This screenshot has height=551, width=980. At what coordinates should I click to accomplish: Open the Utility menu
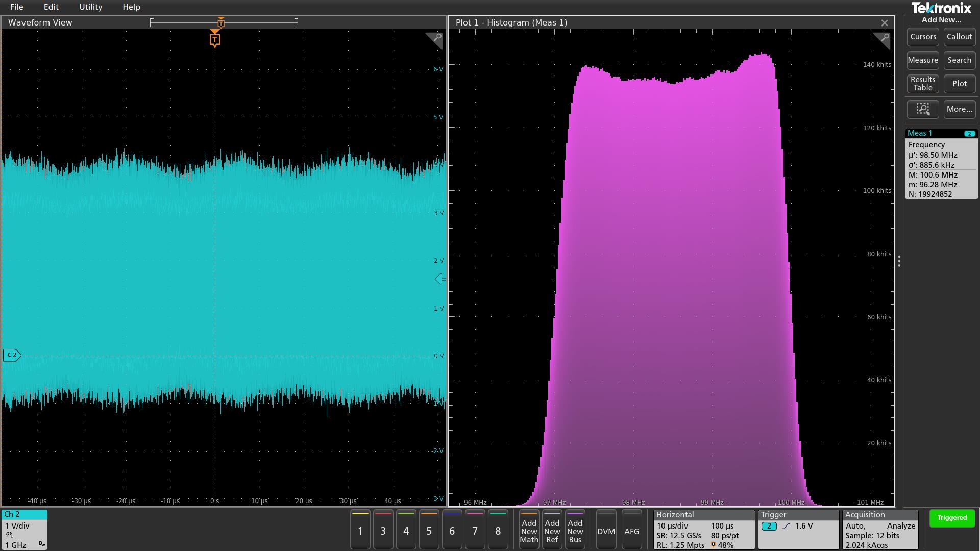(90, 7)
